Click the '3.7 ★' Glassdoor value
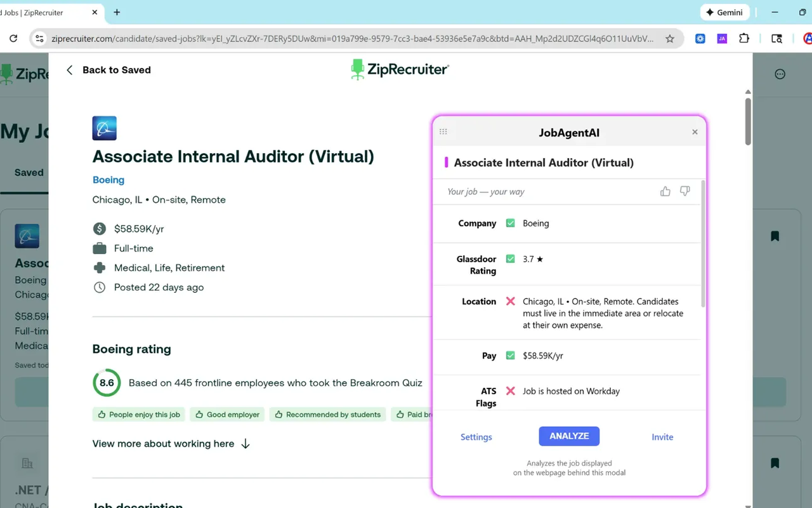The width and height of the screenshot is (812, 508). coord(533,259)
